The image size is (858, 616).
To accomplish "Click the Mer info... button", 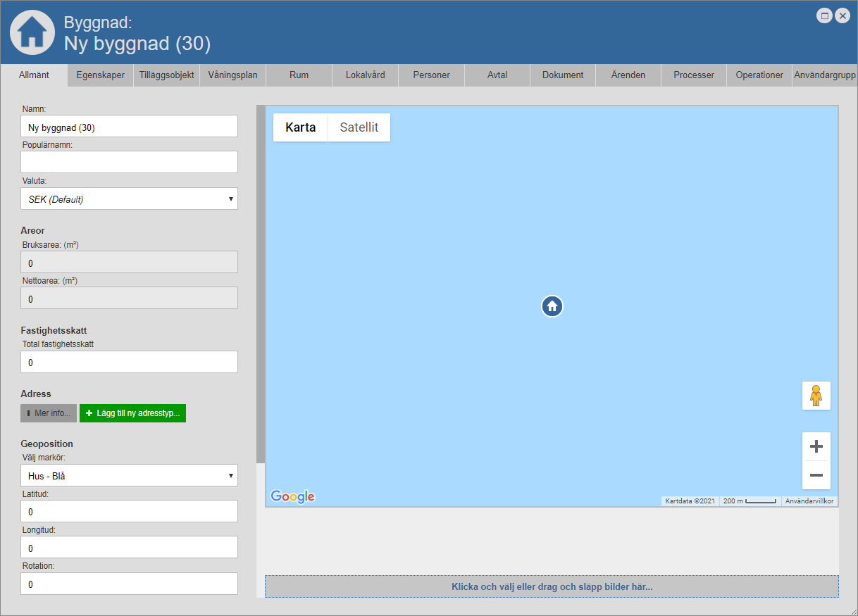I will (x=49, y=413).
